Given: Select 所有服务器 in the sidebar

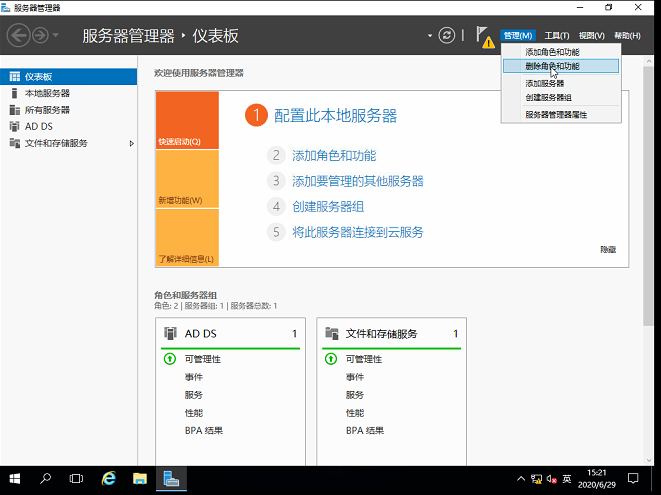Looking at the screenshot, I should tap(68, 110).
